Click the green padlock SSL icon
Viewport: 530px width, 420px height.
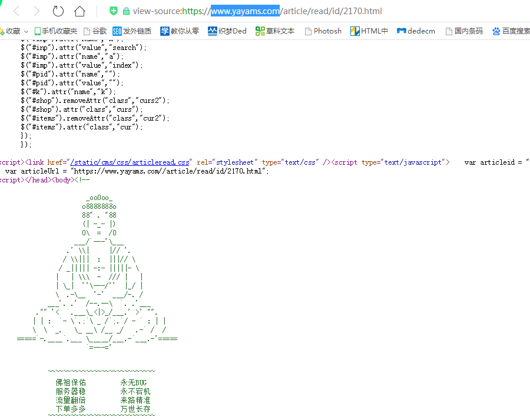coord(125,11)
